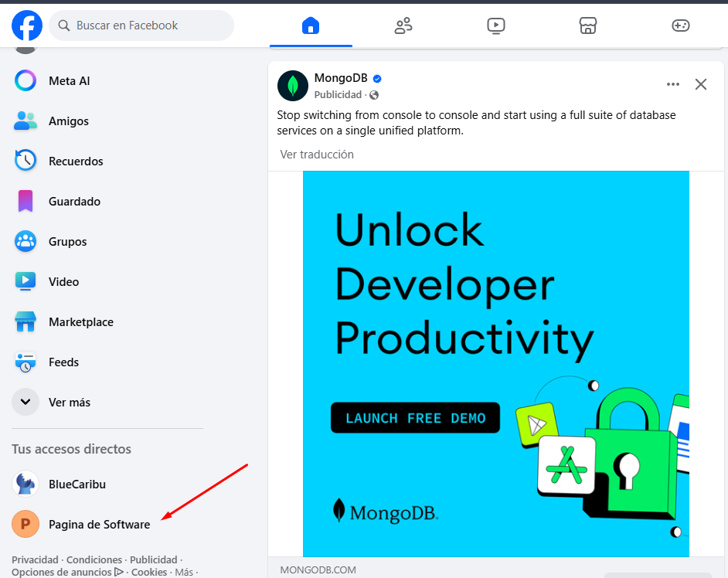Click the Amigos people icon
Image resolution: width=728 pixels, height=578 pixels.
point(26,121)
